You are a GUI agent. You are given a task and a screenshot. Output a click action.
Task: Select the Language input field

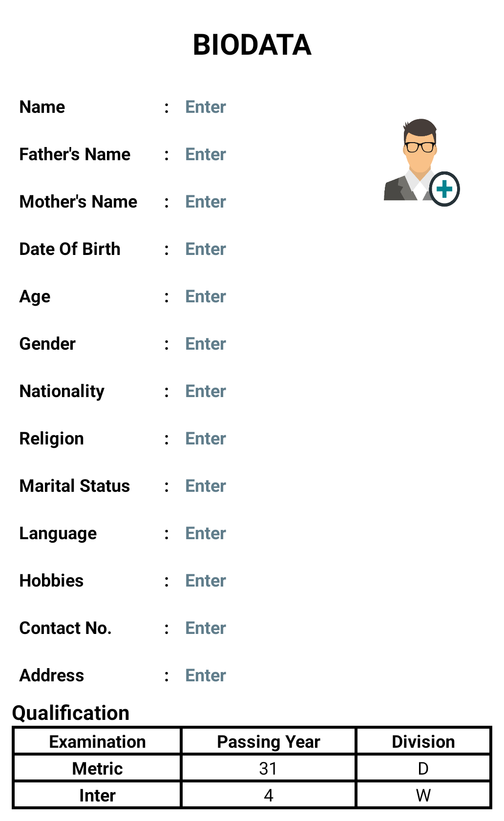pyautogui.click(x=206, y=533)
